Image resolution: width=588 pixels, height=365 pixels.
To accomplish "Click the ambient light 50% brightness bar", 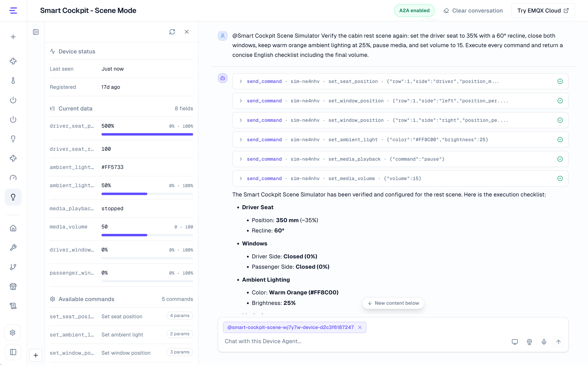I will pos(147,194).
